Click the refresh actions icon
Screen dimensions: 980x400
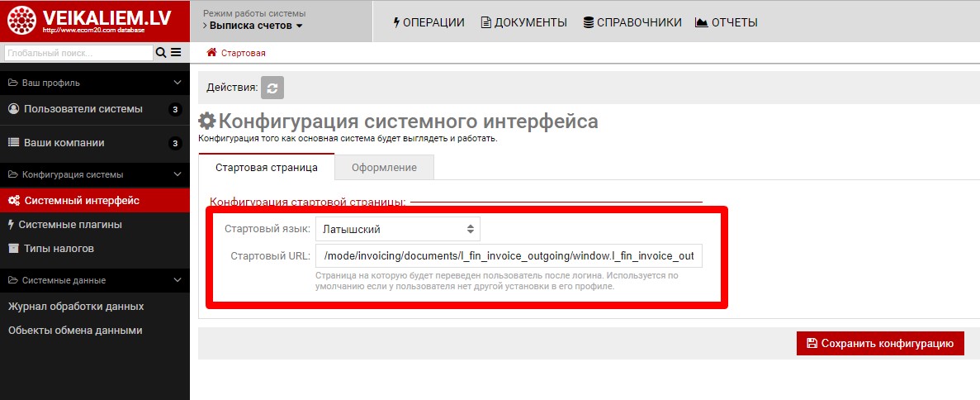coord(272,88)
